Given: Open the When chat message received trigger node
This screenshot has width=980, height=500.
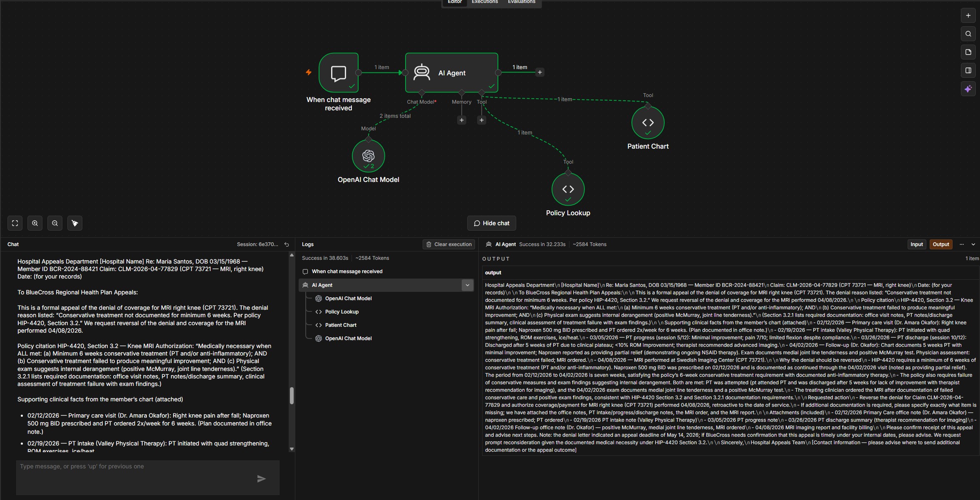Looking at the screenshot, I should [339, 72].
